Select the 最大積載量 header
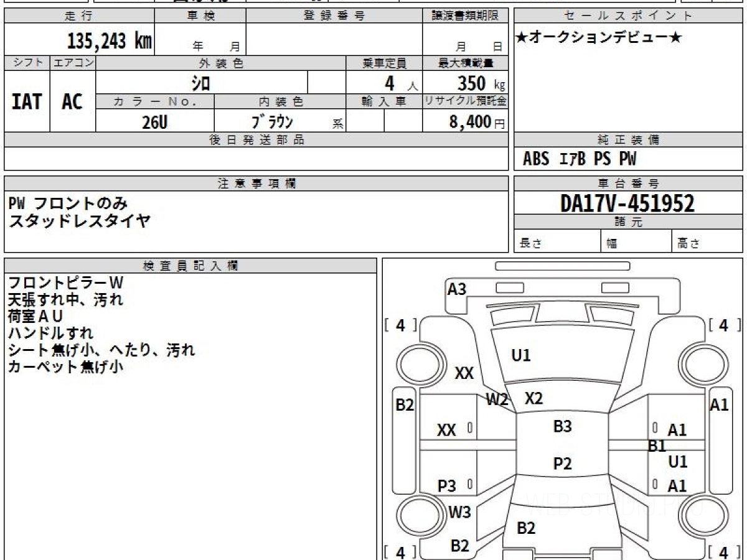747x560 pixels. 465,63
